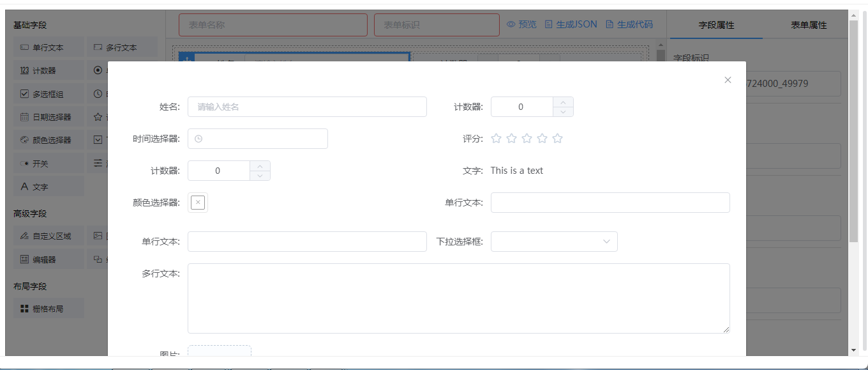
Task: Give a five star 评分 rating
Action: coord(557,138)
